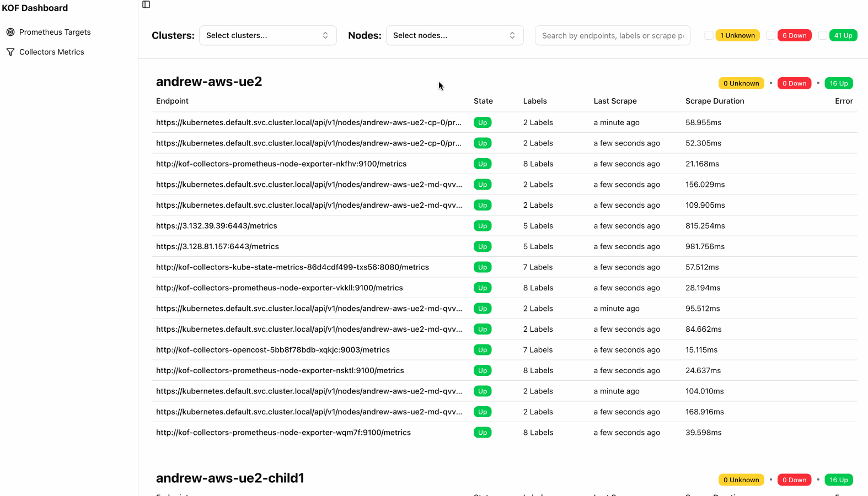Open Prometheus Targets page

coord(55,32)
